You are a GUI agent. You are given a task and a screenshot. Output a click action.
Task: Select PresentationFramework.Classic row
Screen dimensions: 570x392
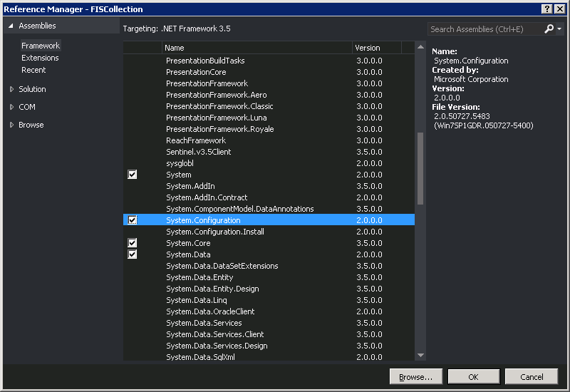point(269,106)
